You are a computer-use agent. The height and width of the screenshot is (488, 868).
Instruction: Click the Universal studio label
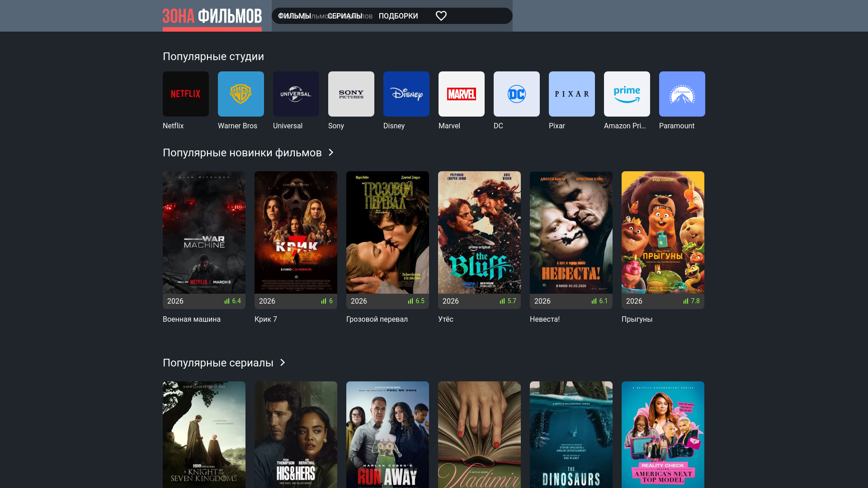pos(288,126)
